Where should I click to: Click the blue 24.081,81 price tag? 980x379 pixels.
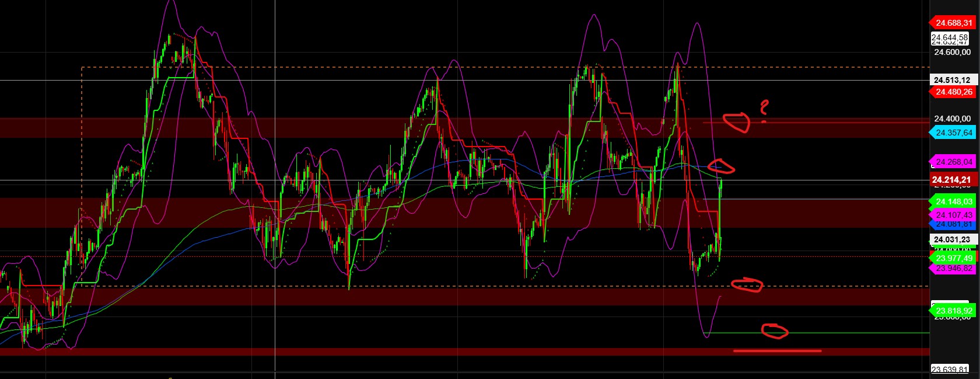(953, 224)
